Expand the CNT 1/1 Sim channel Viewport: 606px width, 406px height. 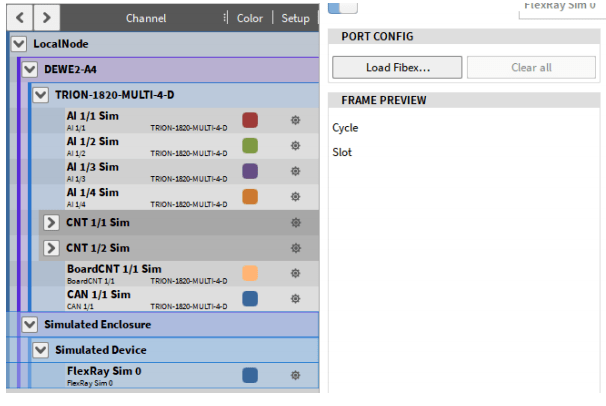[52, 222]
